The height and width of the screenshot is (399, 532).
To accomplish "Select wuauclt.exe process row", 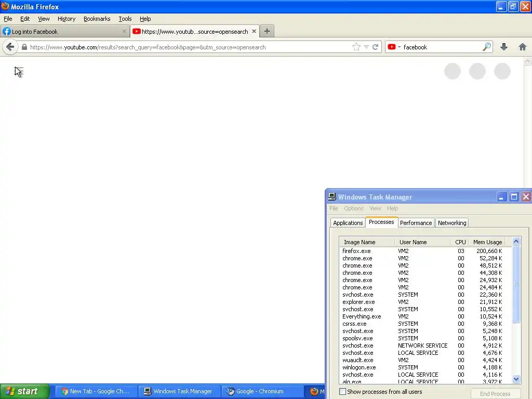I will coord(426,360).
